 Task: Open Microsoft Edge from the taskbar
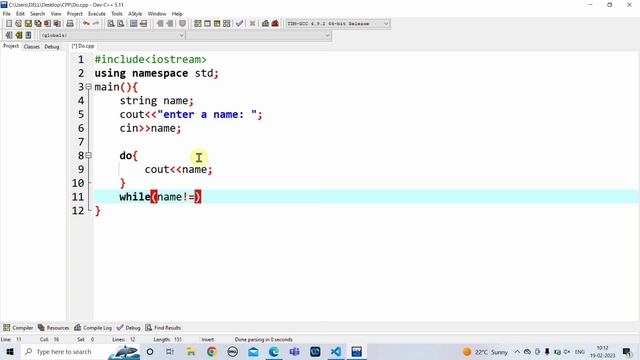click(274, 352)
